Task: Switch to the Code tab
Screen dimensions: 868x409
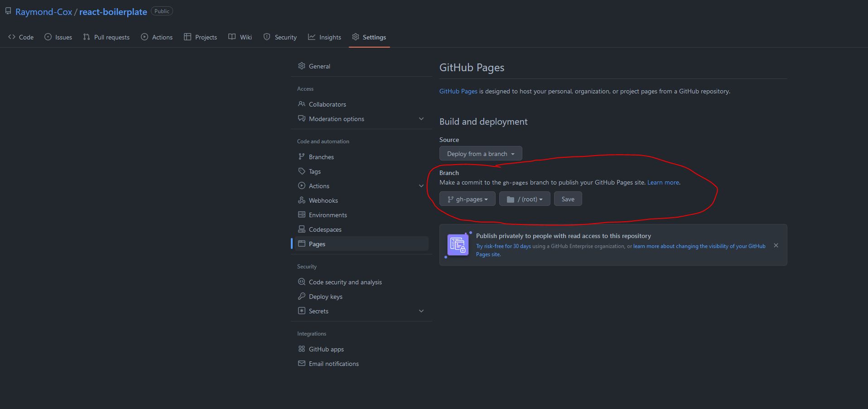Action: click(21, 37)
